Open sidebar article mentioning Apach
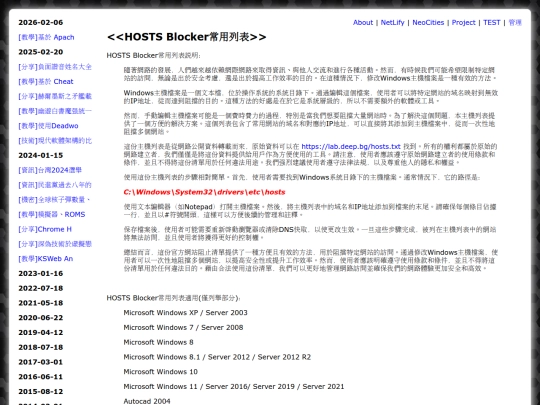The height and width of the screenshot is (405, 540). 46,37
